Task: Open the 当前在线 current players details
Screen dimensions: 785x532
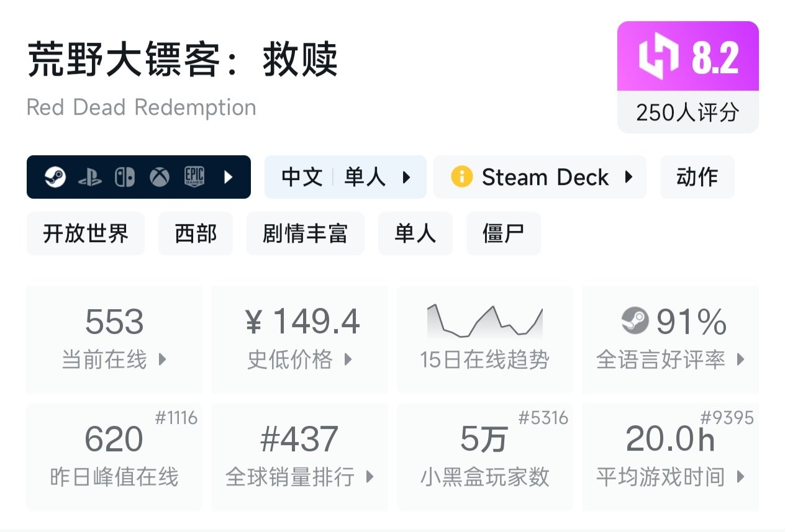Action: 114,339
